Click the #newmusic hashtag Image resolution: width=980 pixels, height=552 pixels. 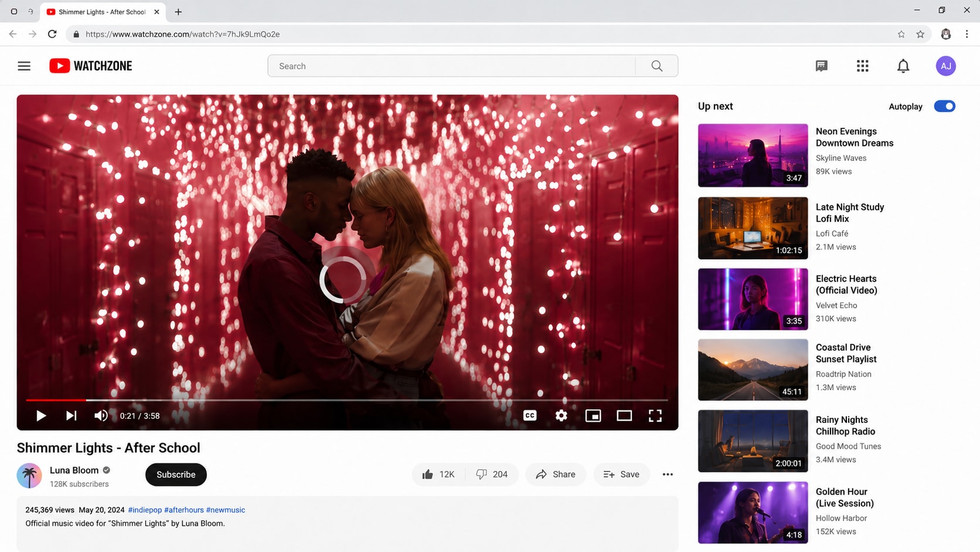pyautogui.click(x=226, y=510)
